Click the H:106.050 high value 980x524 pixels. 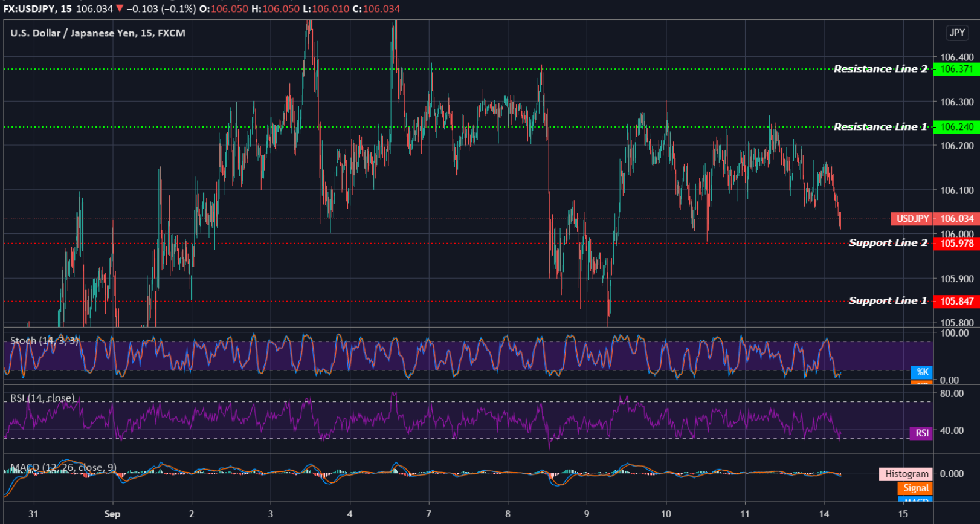click(x=276, y=8)
